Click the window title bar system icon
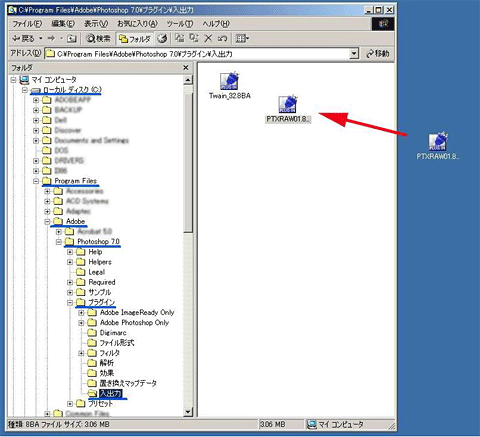 (x=13, y=10)
